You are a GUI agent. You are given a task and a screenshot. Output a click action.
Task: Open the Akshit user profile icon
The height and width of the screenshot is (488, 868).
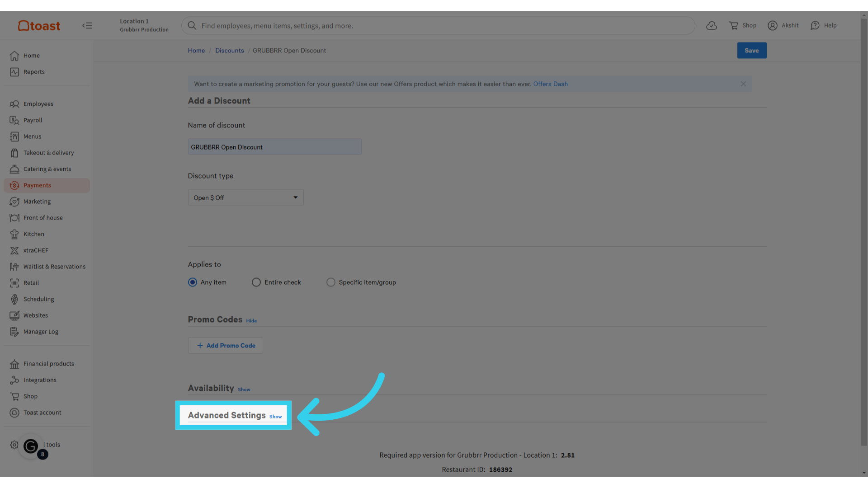773,26
